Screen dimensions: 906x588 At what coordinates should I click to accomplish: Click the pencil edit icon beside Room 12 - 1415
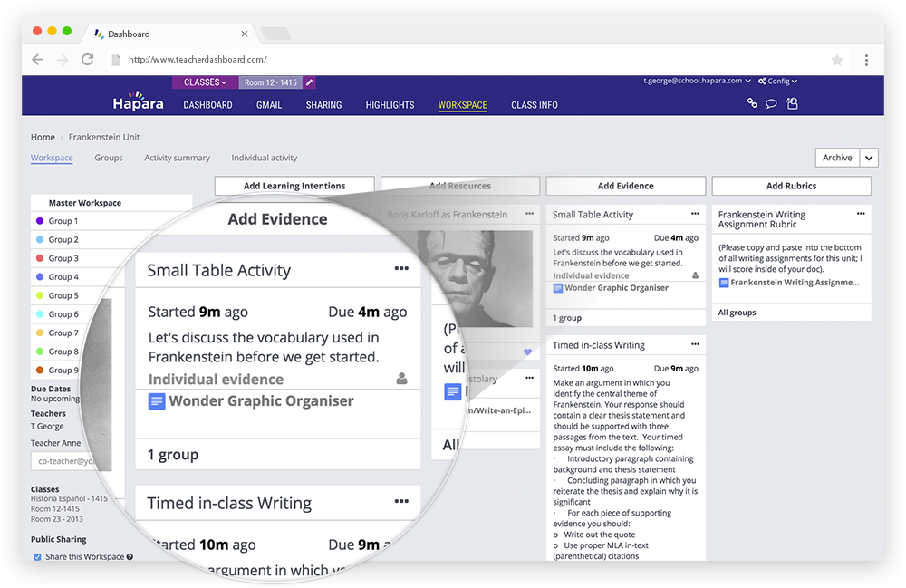click(x=310, y=82)
